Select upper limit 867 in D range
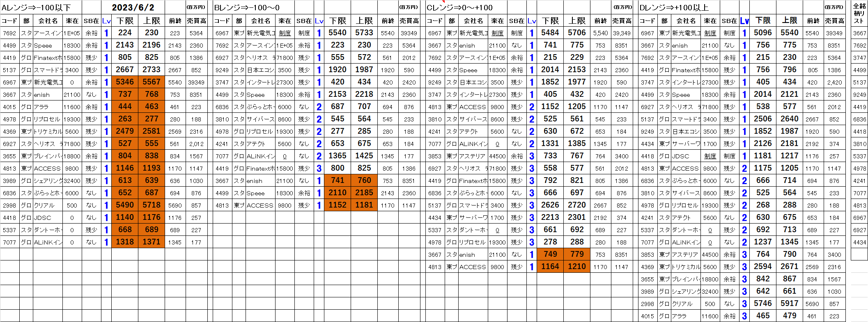The width and height of the screenshot is (868, 322). click(x=790, y=279)
